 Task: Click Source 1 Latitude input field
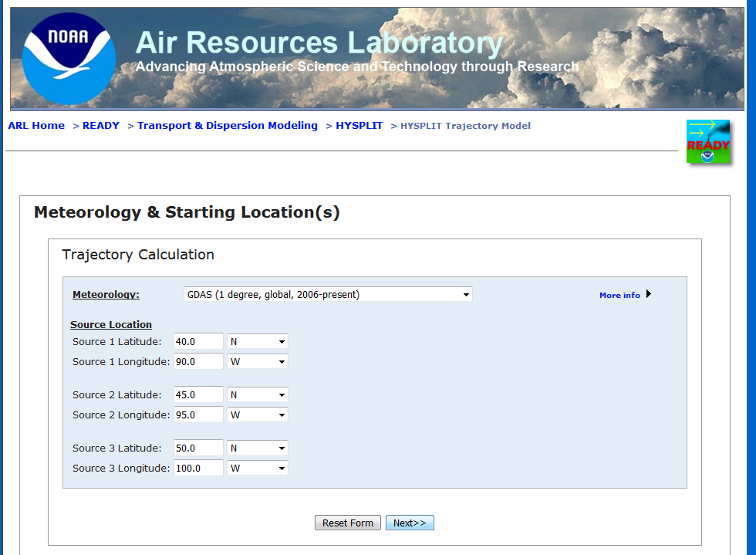(x=198, y=342)
